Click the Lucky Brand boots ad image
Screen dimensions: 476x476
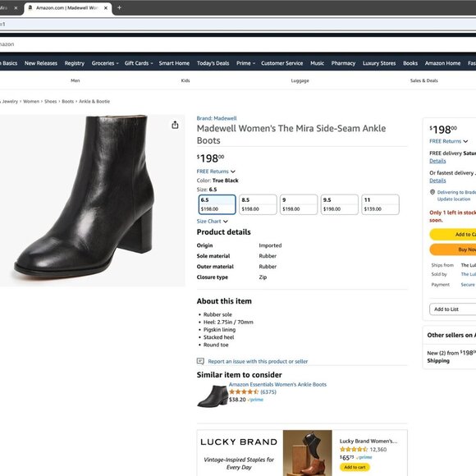(x=307, y=453)
